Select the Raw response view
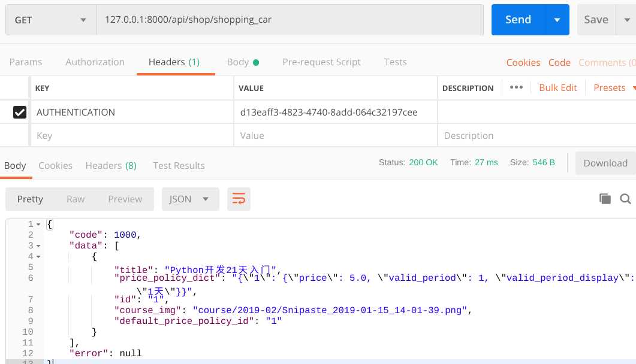 (76, 199)
